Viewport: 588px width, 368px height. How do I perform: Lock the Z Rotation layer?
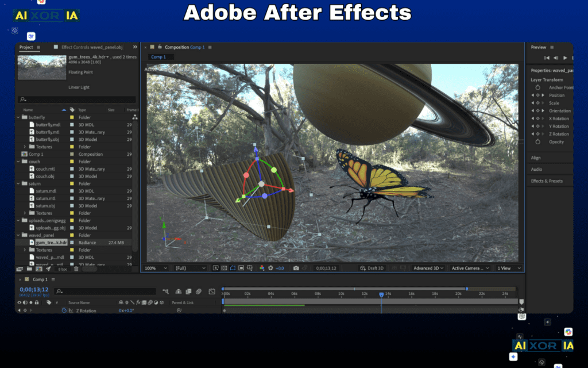[x=37, y=310]
